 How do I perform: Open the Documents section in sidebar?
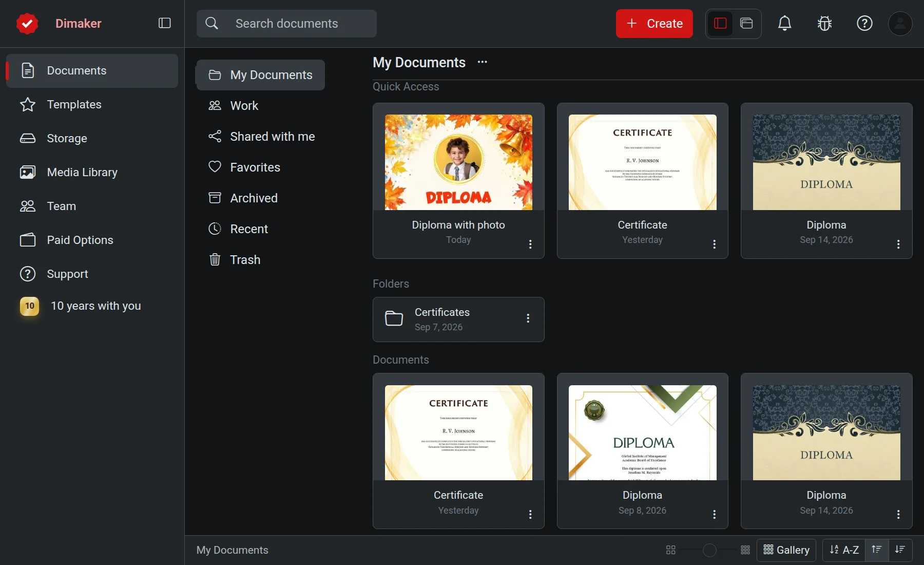coord(92,70)
